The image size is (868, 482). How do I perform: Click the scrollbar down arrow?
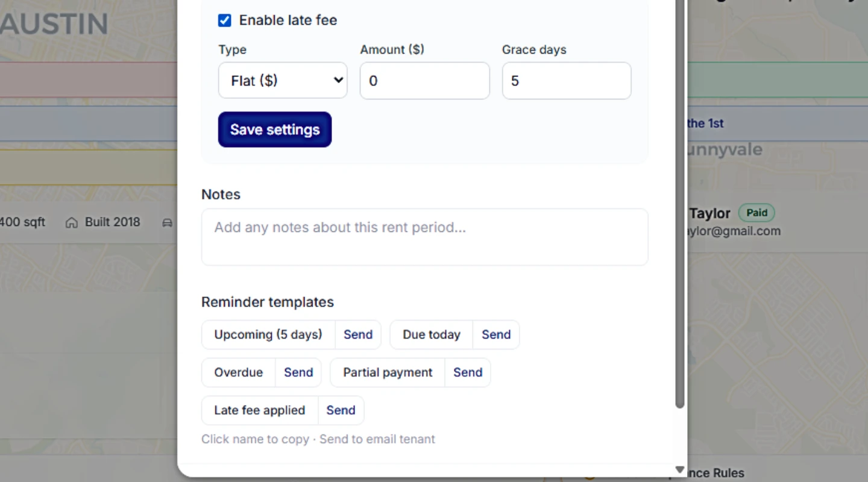coord(680,469)
